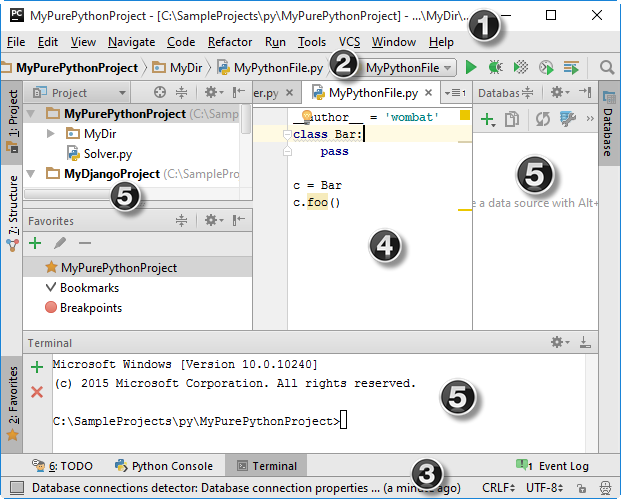Image resolution: width=621 pixels, height=499 pixels.
Task: Run with coverage icon in toolbar
Action: coord(521,67)
